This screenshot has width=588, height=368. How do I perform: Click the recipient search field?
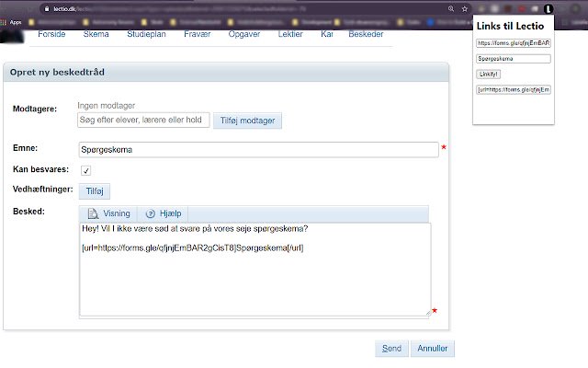click(143, 121)
